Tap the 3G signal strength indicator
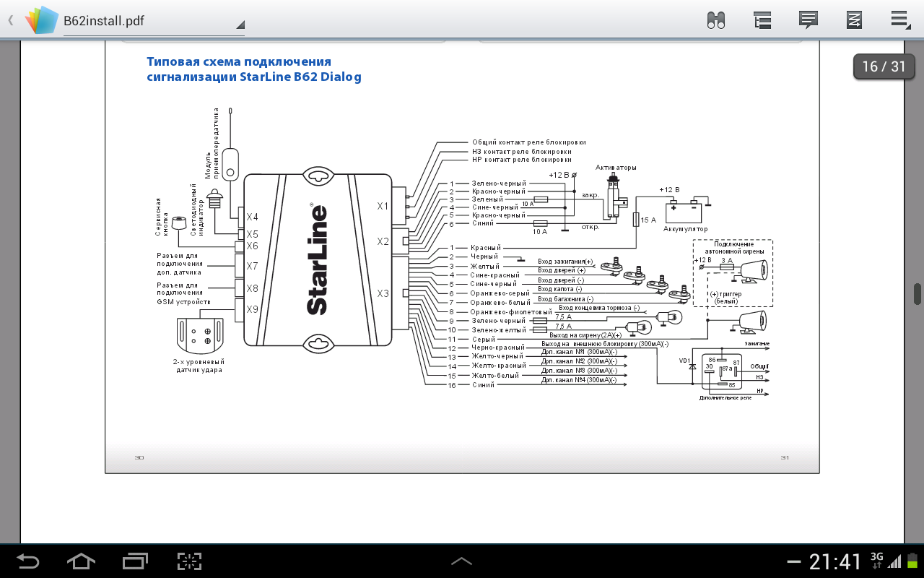Screen dimensions: 924x578 pyautogui.click(x=885, y=561)
